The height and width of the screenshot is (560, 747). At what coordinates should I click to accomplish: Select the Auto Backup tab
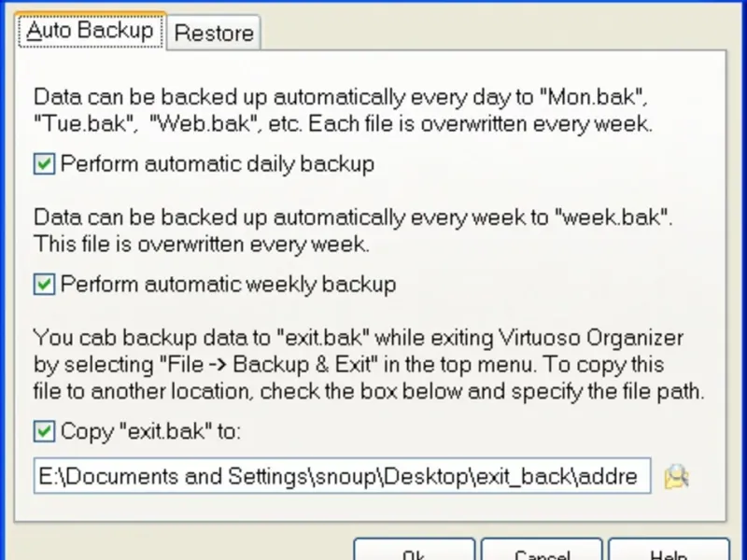coord(91,30)
